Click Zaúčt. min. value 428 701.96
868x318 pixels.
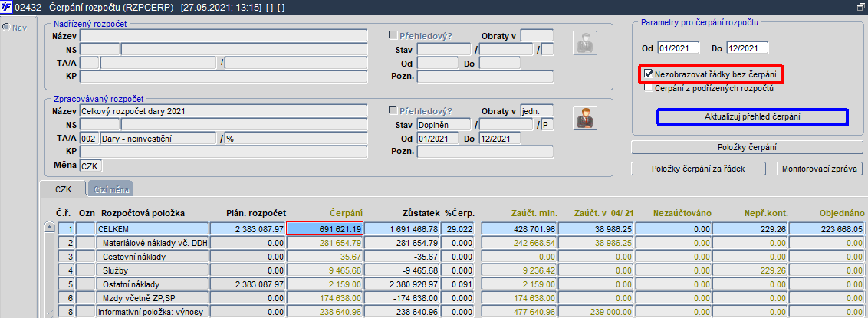518,228
